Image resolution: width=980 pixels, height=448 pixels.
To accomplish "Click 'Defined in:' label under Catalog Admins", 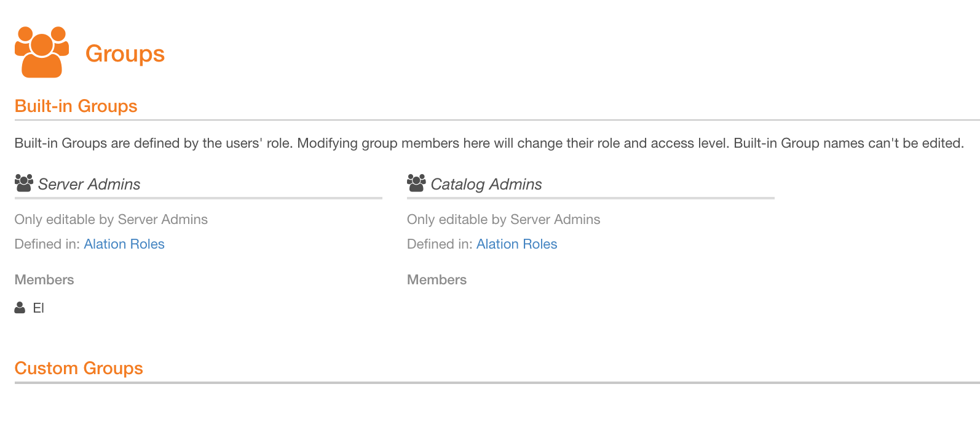I will point(440,244).
